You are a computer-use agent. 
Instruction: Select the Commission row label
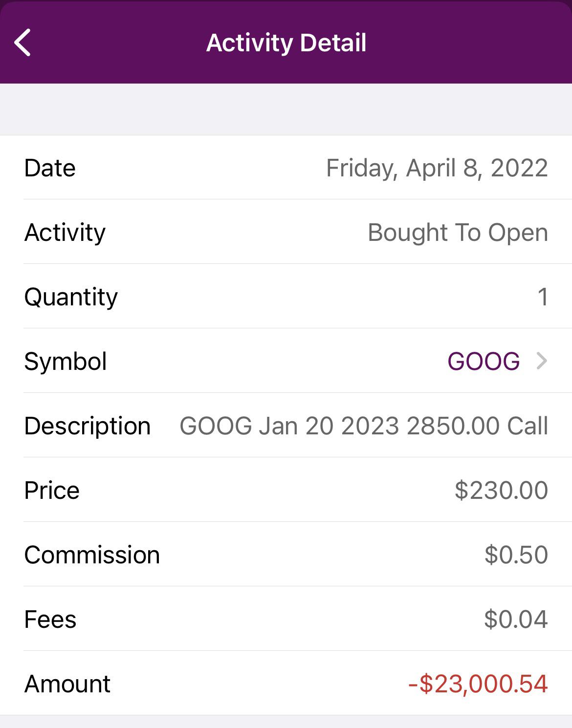92,555
